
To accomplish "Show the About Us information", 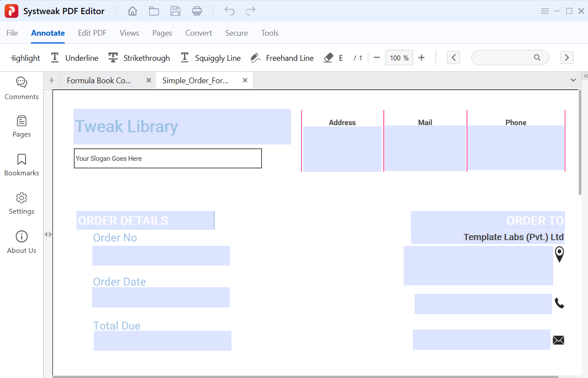I will point(22,242).
